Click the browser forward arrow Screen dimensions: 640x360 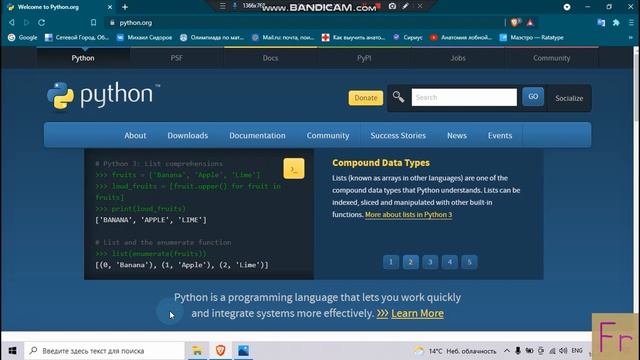pos(27,22)
